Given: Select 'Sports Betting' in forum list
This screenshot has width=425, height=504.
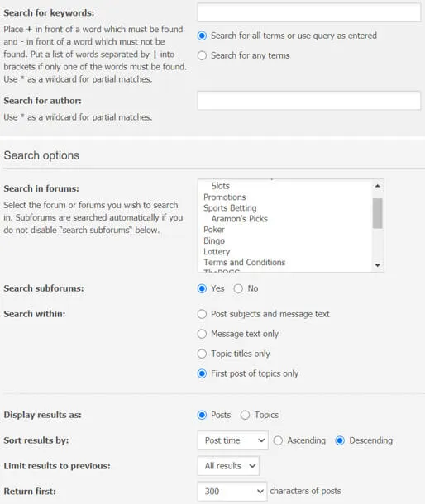Looking at the screenshot, I should (230, 208).
